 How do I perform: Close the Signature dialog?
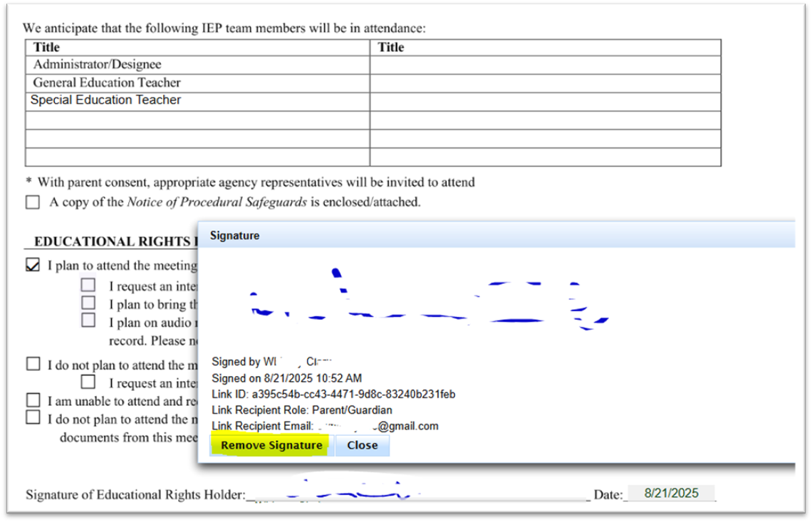click(362, 445)
